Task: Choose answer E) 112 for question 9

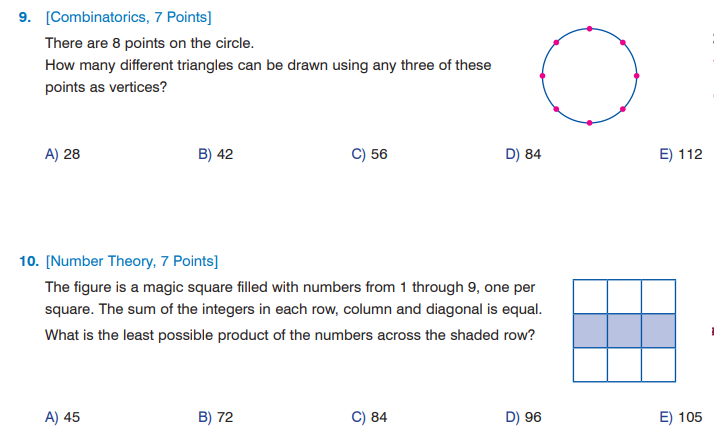Action: 681,155
